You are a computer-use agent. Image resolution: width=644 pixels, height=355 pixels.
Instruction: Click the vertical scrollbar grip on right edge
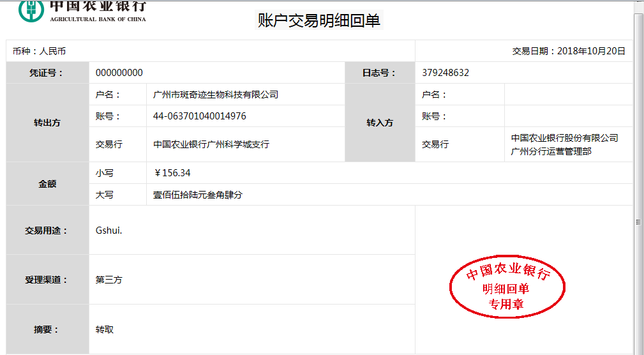(x=638, y=222)
